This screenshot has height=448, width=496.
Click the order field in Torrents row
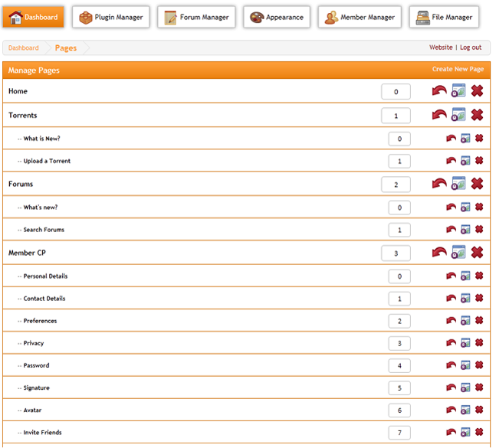click(396, 116)
